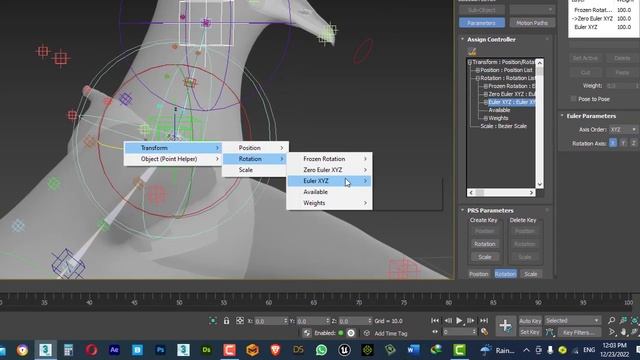Select Rotation Axis X button

click(x=613, y=143)
